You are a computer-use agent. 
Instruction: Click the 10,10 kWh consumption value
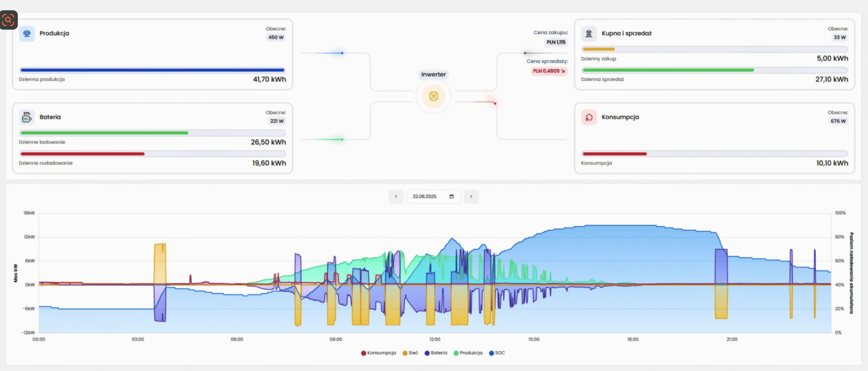pyautogui.click(x=832, y=163)
